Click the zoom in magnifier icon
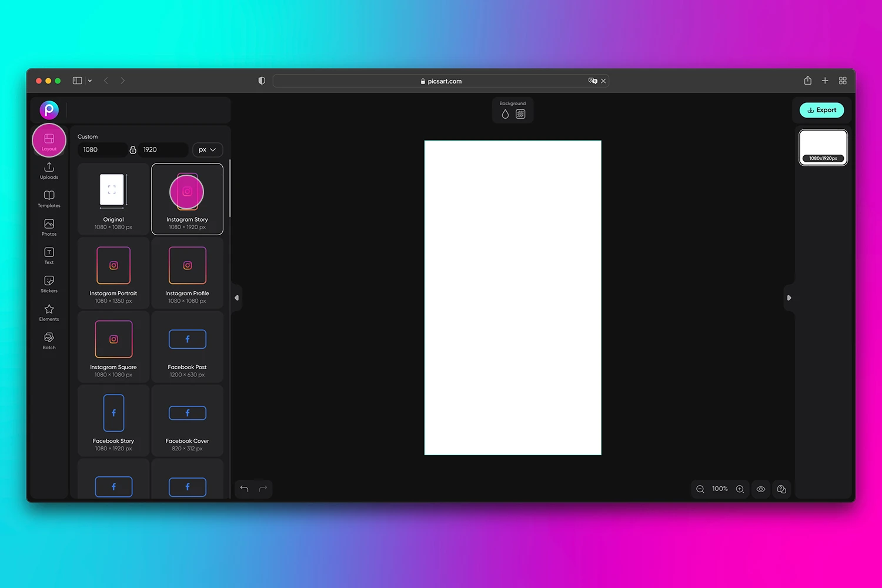 point(740,489)
